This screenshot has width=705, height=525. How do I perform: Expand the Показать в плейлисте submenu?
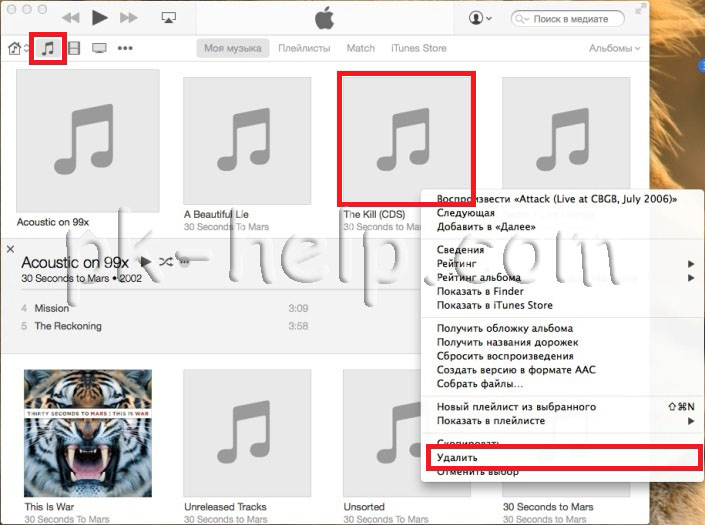point(562,421)
